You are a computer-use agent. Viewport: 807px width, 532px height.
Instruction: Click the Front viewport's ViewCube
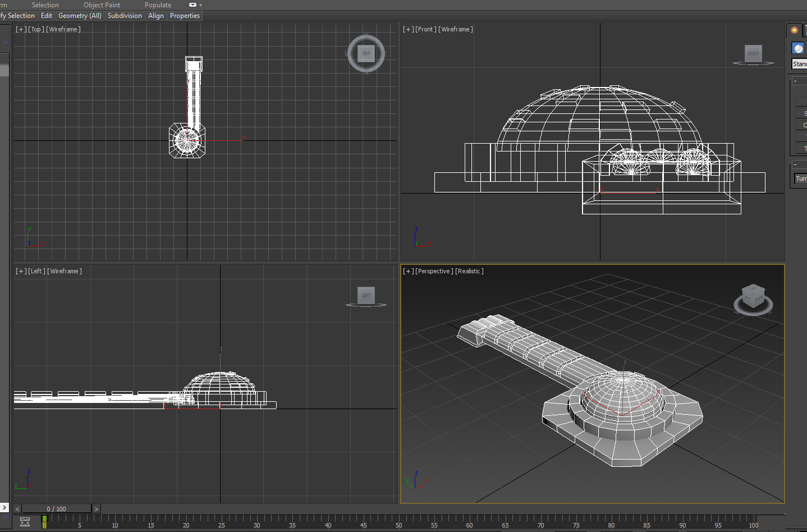pyautogui.click(x=753, y=54)
